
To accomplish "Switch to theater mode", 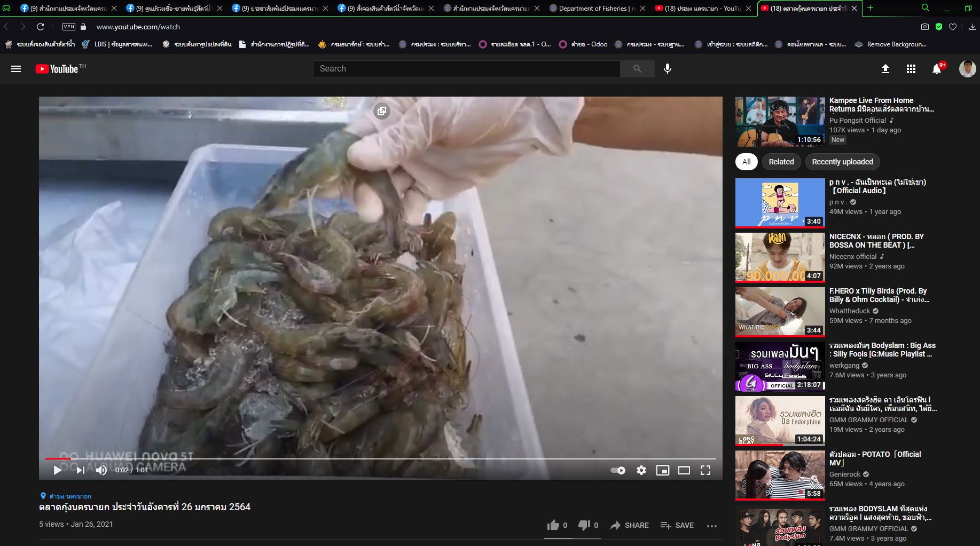I will pyautogui.click(x=684, y=470).
